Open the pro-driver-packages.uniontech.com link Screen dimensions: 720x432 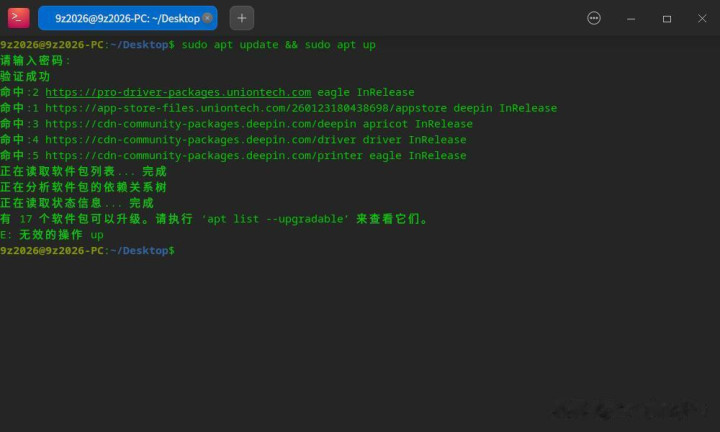pyautogui.click(x=178, y=92)
